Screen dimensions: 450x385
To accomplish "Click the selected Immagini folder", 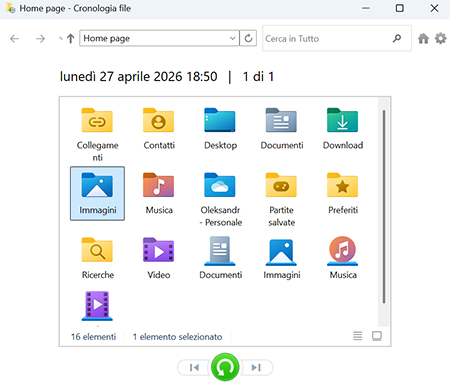I will (97, 194).
